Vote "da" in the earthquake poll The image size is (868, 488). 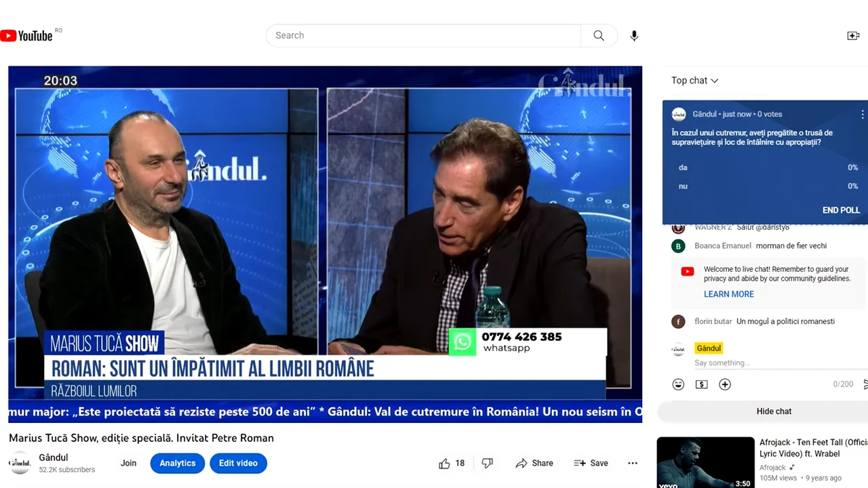click(683, 167)
